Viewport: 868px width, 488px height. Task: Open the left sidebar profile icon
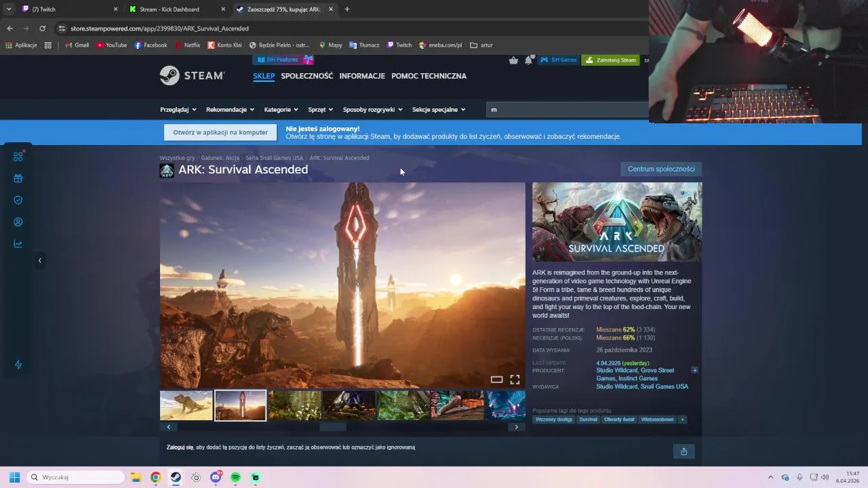[18, 222]
